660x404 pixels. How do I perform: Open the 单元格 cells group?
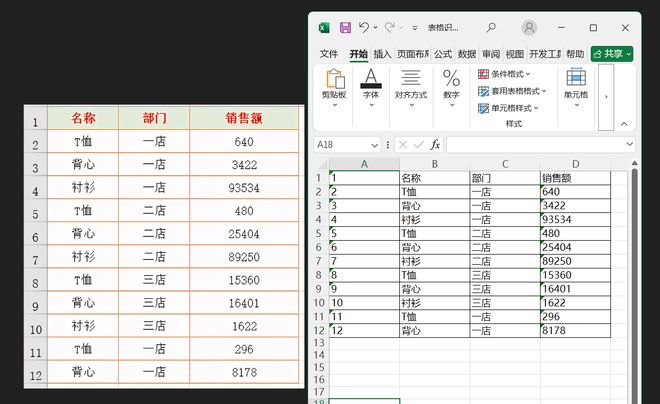(576, 89)
